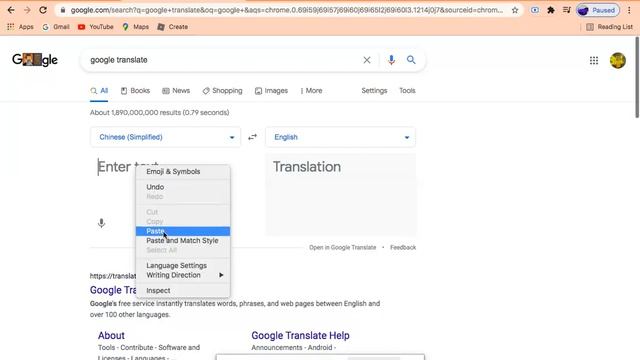Open the Create bookmark

coord(173,27)
